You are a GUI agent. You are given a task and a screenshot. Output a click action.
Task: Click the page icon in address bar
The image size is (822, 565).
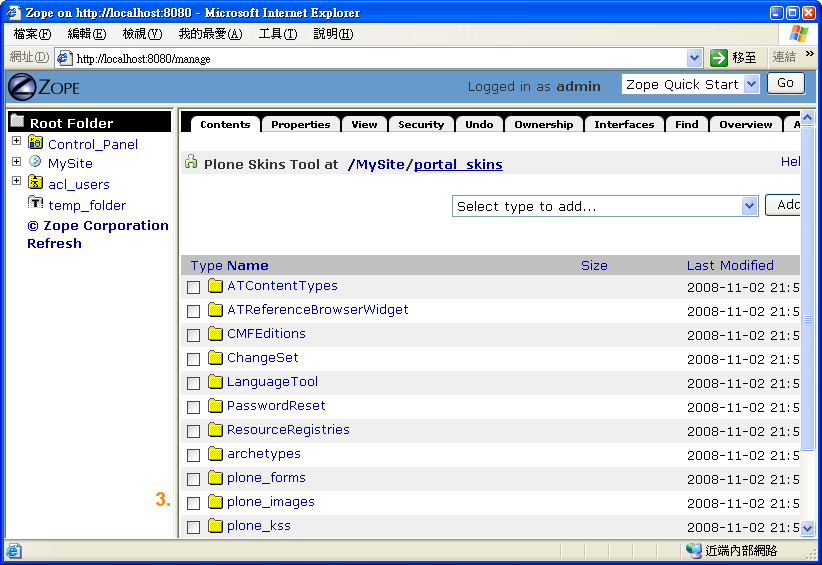point(64,58)
